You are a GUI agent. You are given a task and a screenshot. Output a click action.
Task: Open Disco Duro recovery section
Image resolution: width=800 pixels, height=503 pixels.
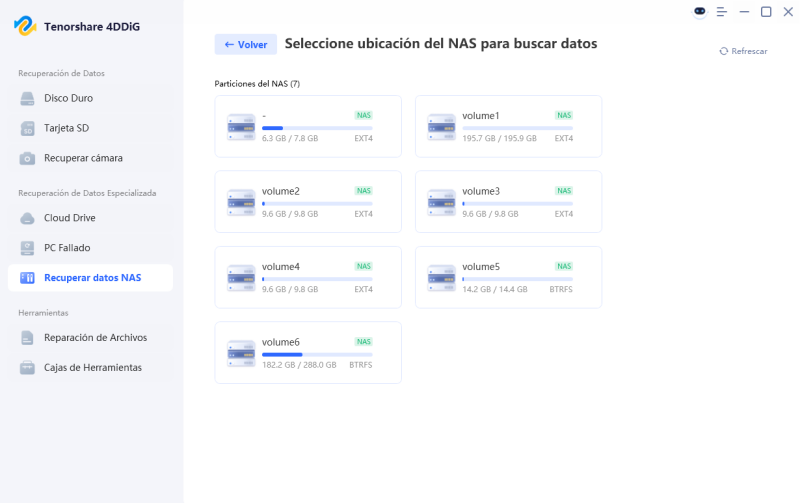(90, 98)
